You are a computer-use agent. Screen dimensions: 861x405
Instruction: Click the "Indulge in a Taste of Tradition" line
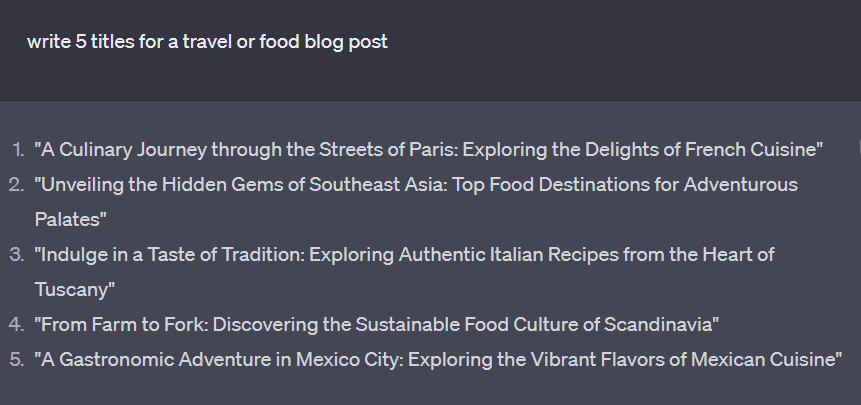(404, 255)
